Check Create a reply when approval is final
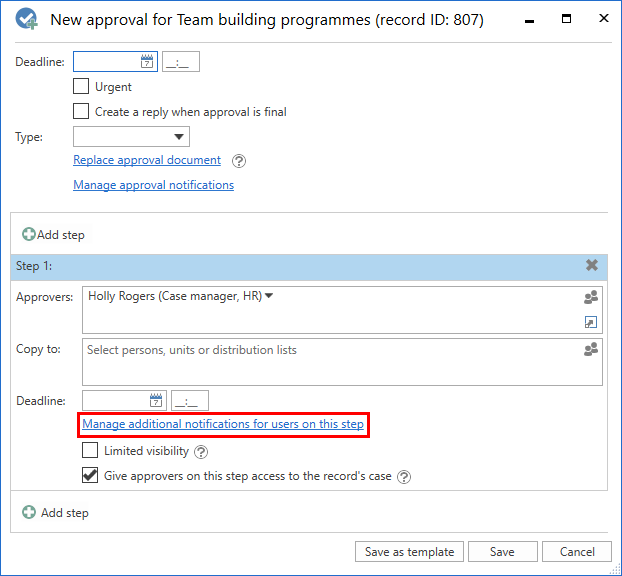622x576 pixels. click(81, 112)
